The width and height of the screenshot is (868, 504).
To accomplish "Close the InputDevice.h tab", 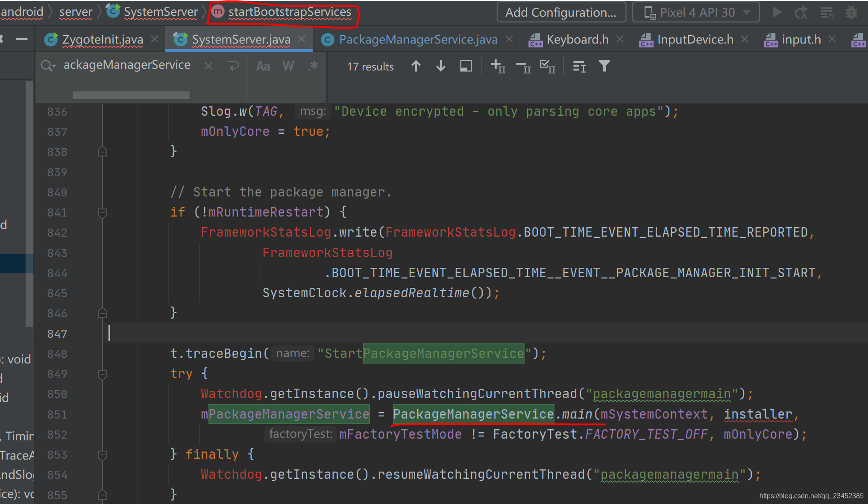I will tap(745, 39).
